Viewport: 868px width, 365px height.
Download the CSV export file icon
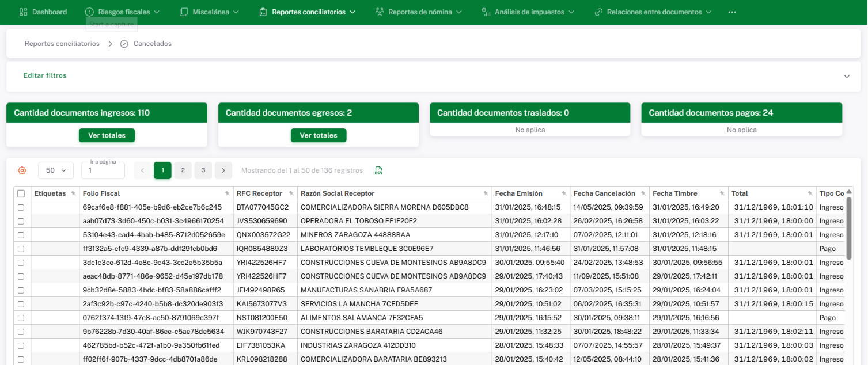[x=378, y=170]
